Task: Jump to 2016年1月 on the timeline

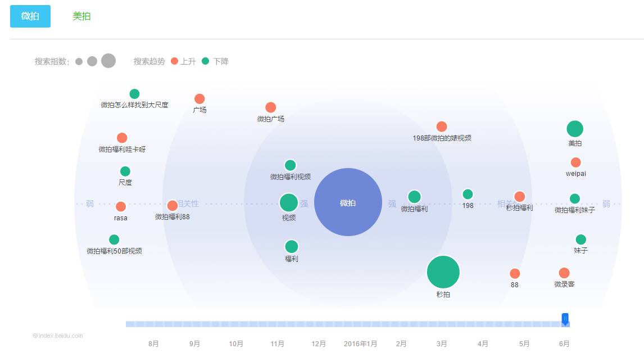Action: tap(360, 344)
